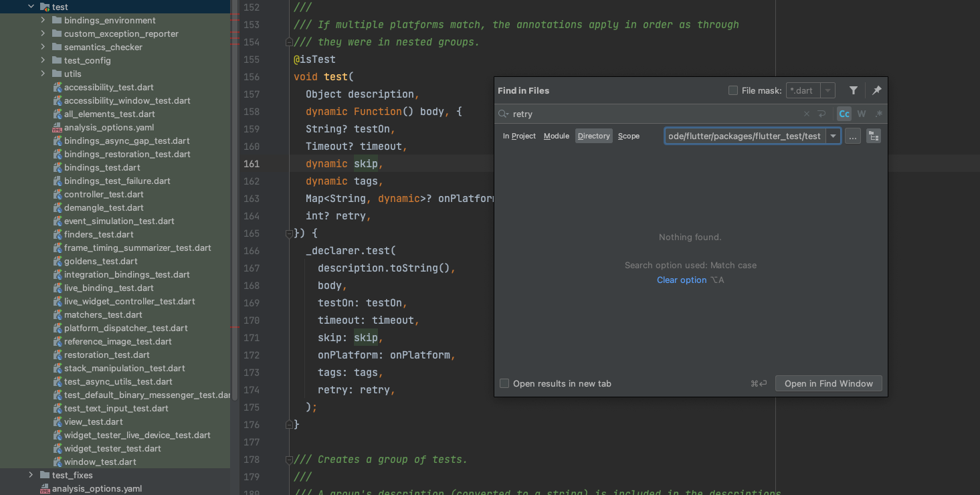The width and height of the screenshot is (980, 495).
Task: Open search history via magnifier icon
Action: pyautogui.click(x=504, y=114)
